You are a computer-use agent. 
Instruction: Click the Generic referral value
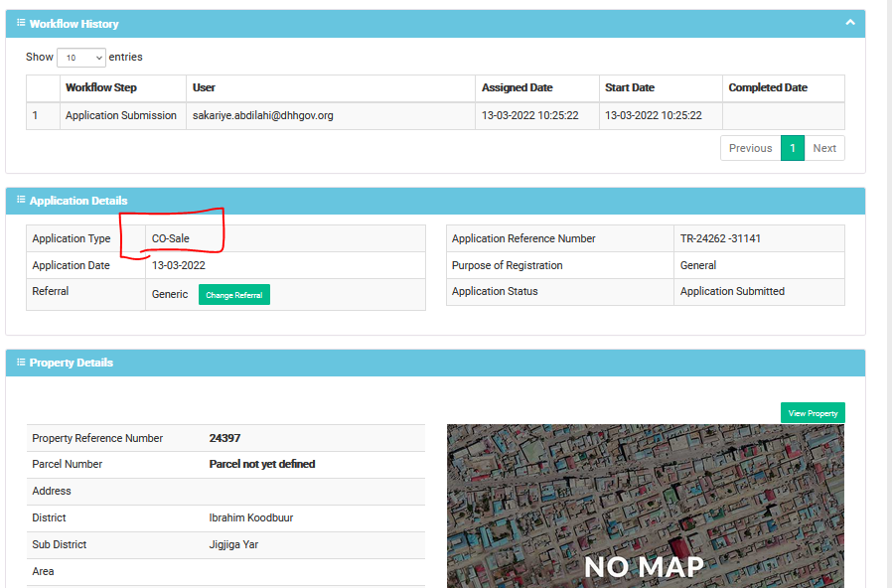point(170,294)
